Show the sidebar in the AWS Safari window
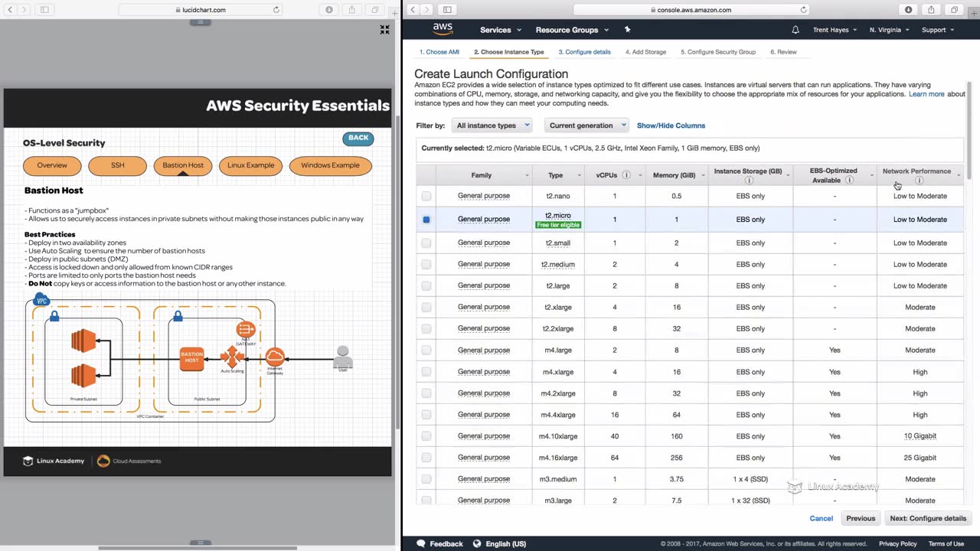980x551 pixels. click(x=447, y=10)
